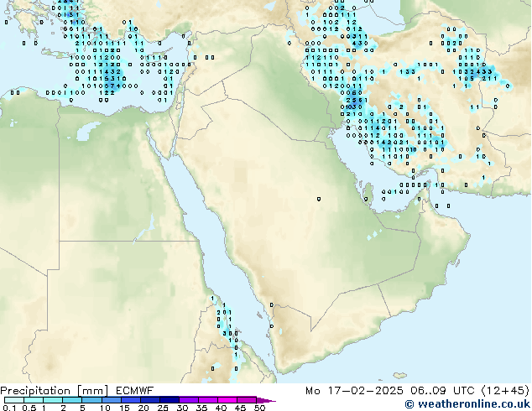Click the legend label '45'
The width and height of the screenshot is (532, 411).
(241, 408)
